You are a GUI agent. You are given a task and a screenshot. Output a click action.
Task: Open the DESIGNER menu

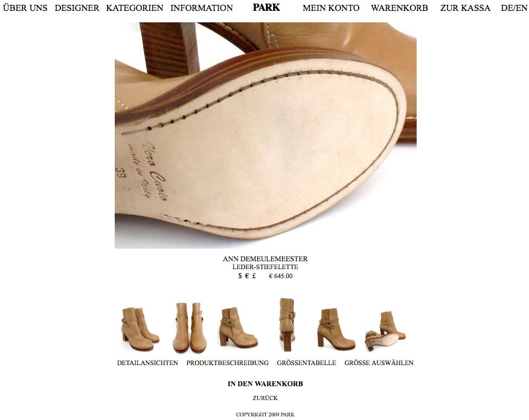[77, 8]
